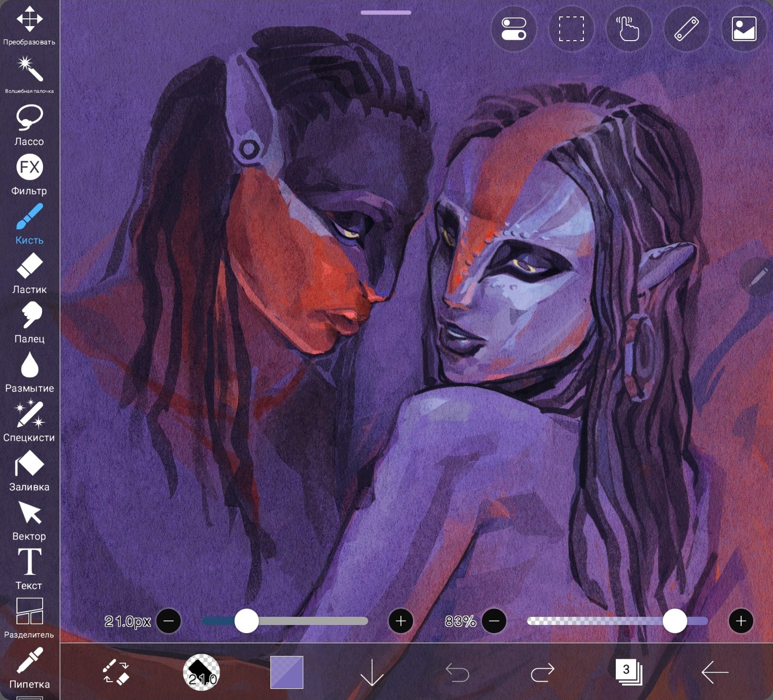Select the Blur (Размытие) tool
The width and height of the screenshot is (773, 700).
pyautogui.click(x=30, y=372)
